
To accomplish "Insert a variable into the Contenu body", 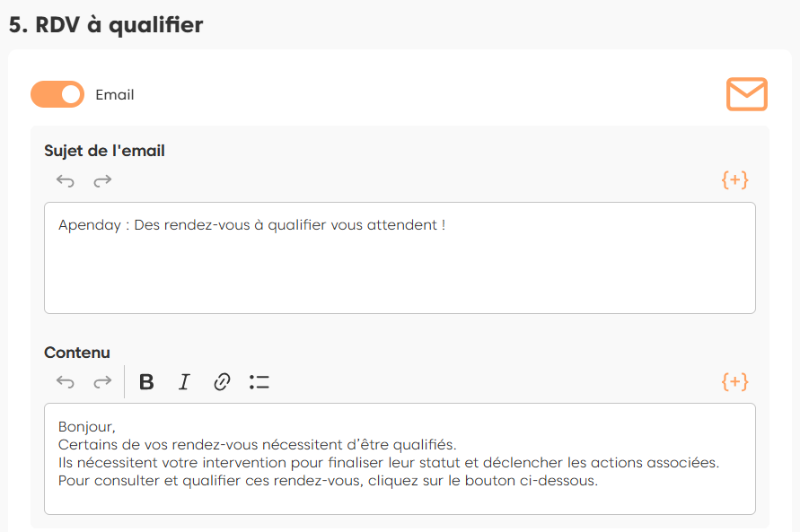I will (734, 381).
